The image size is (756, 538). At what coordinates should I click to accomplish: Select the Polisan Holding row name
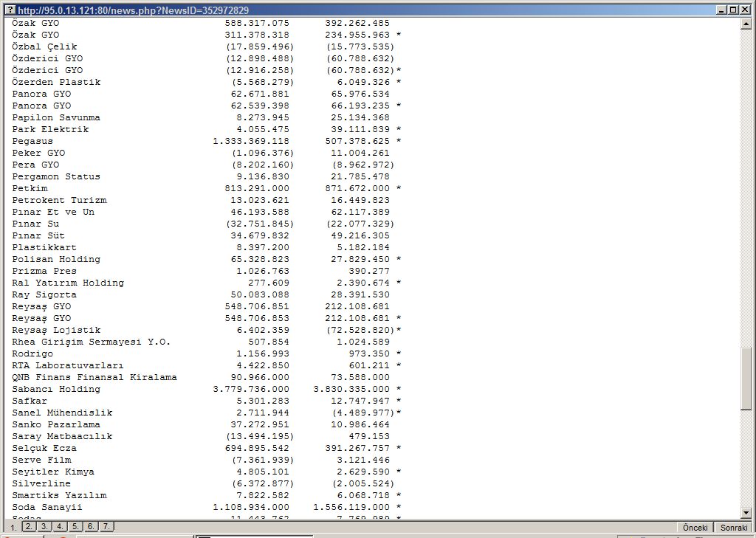pyautogui.click(x=56, y=259)
